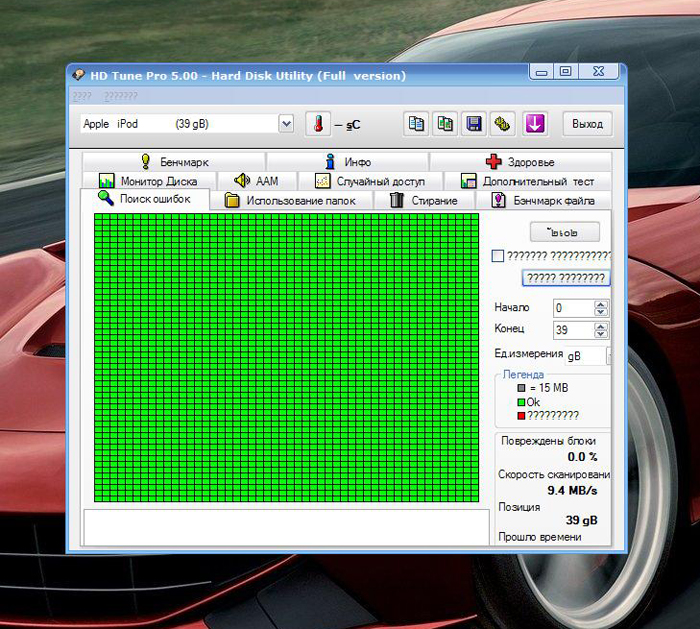The width and height of the screenshot is (700, 629).
Task: Click the focused question-mark button below the checkbox
Action: (x=564, y=278)
